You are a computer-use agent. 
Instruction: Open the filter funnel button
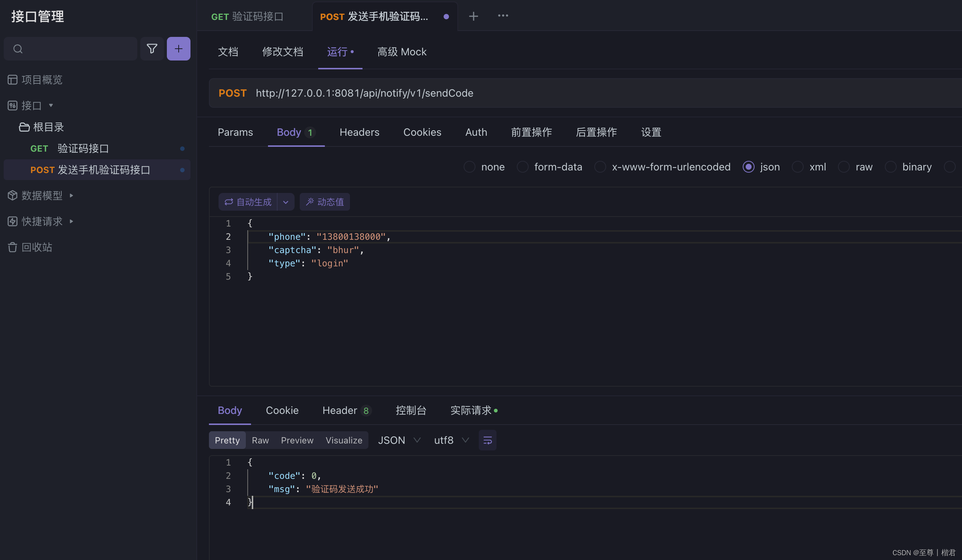pos(152,48)
